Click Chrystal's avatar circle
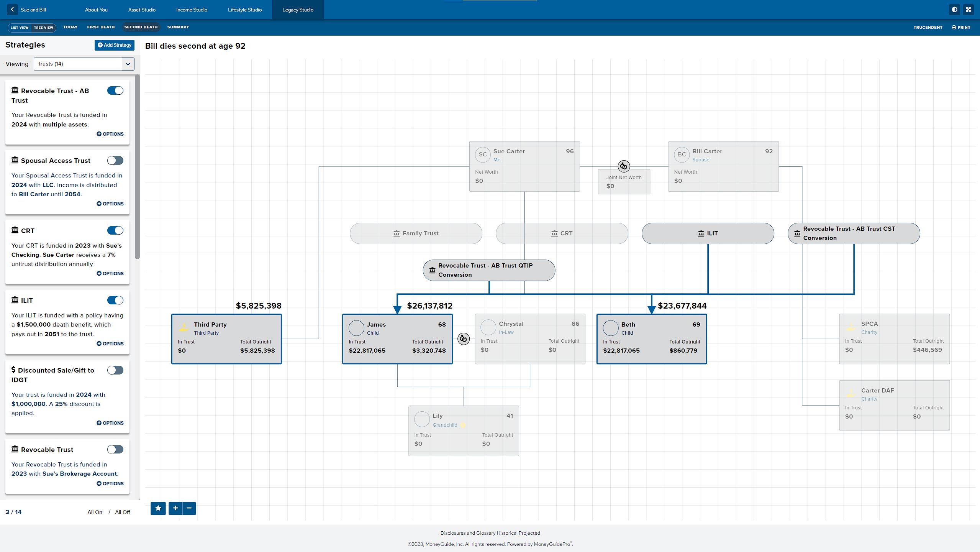 488,327
